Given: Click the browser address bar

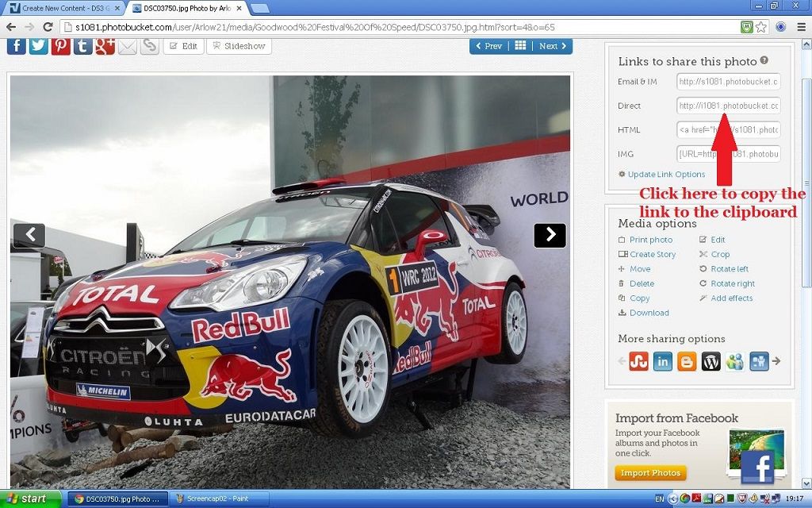Looking at the screenshot, I should point(399,27).
